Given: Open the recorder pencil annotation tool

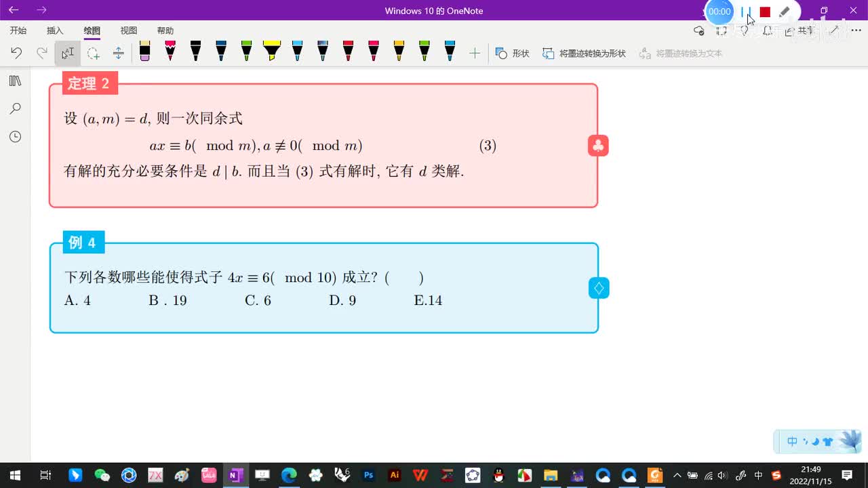Looking at the screenshot, I should 784,12.
